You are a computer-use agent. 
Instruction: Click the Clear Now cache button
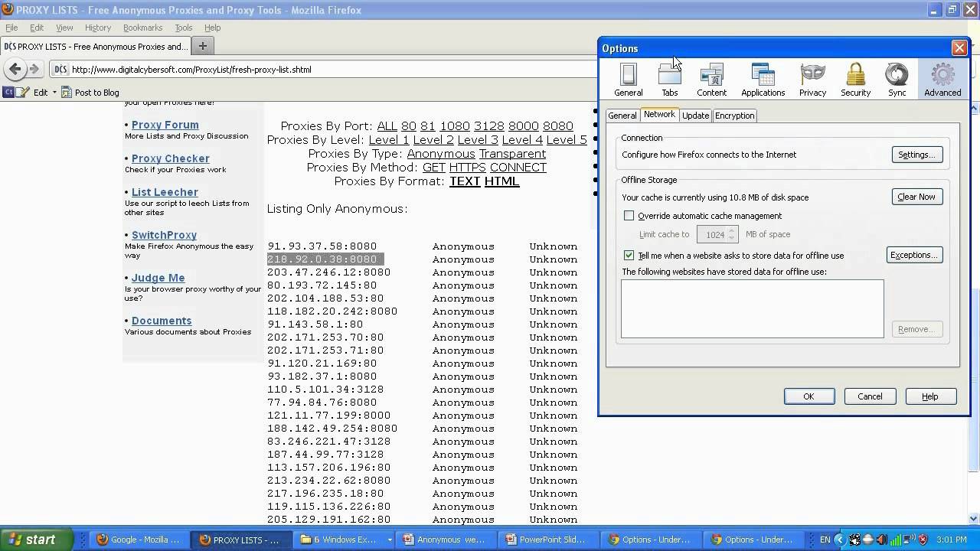click(x=916, y=197)
